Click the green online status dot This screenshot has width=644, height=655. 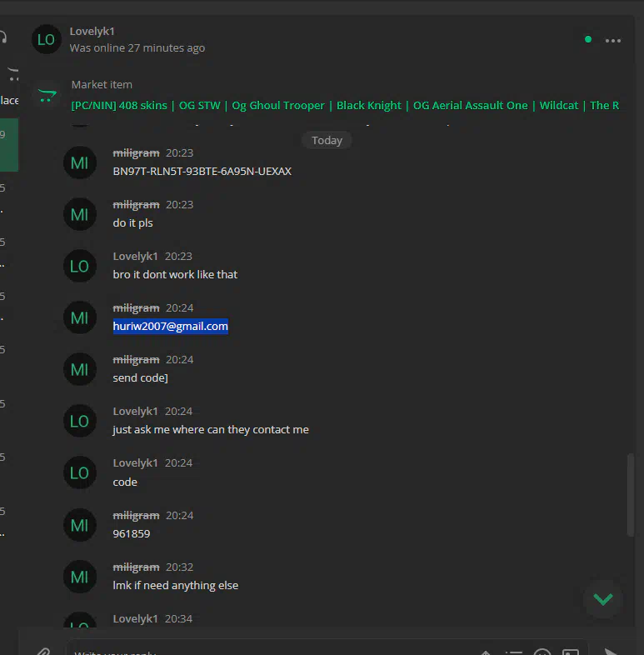(x=588, y=39)
